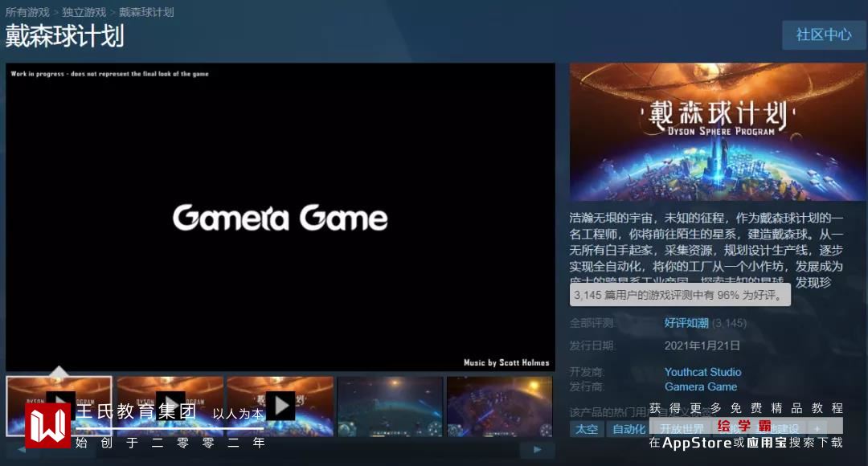Play the third trailer video thumbnail
This screenshot has width=868, height=466.
[280, 407]
